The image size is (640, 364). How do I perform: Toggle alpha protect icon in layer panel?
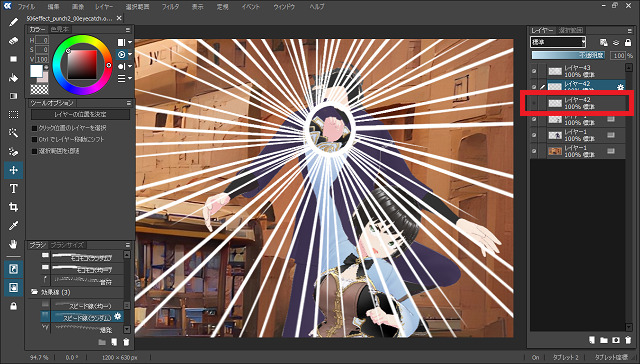tap(616, 42)
